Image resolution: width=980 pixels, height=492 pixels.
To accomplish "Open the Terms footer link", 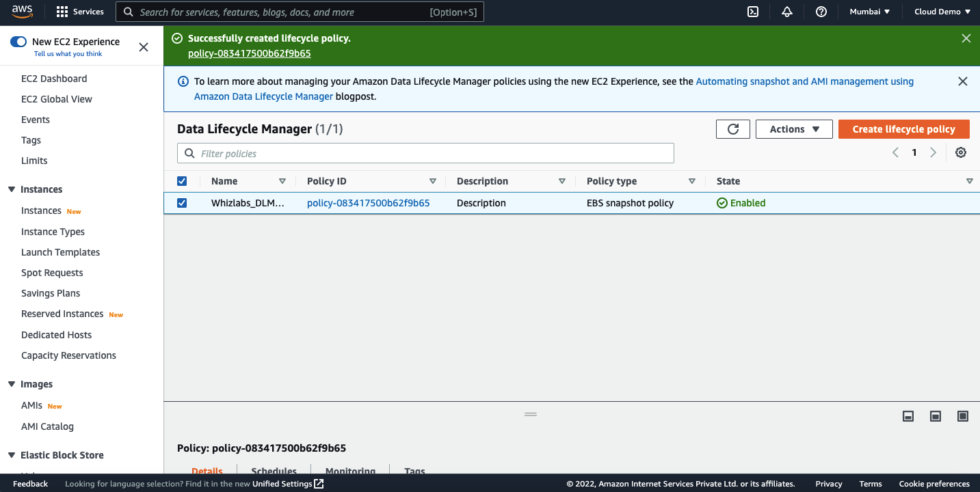I will pyautogui.click(x=871, y=484).
